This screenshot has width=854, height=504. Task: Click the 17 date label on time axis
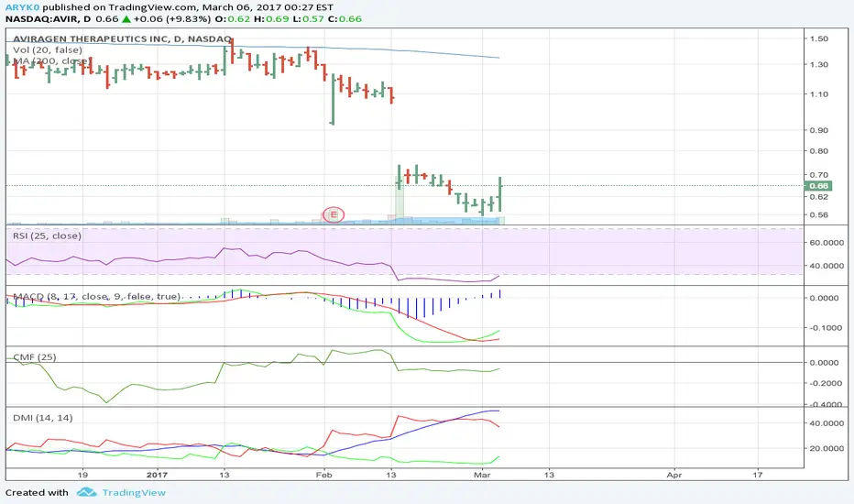point(758,475)
